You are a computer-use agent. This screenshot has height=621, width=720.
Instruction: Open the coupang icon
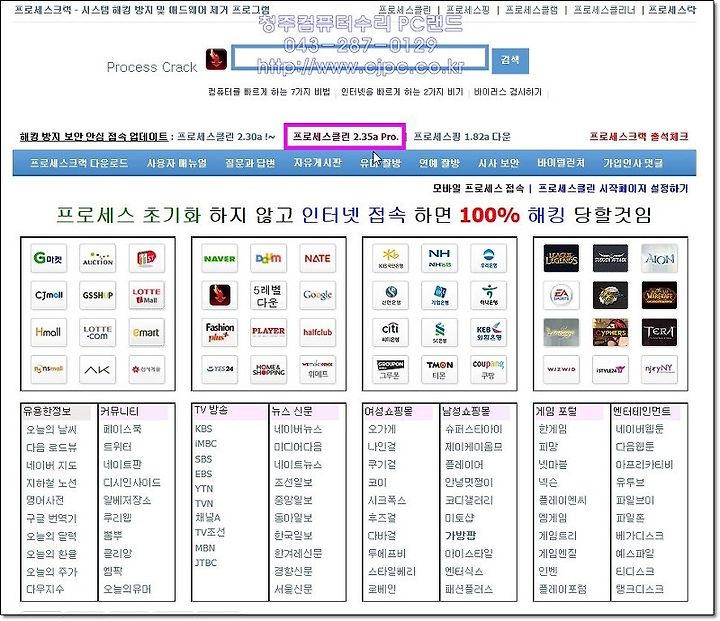click(x=489, y=369)
